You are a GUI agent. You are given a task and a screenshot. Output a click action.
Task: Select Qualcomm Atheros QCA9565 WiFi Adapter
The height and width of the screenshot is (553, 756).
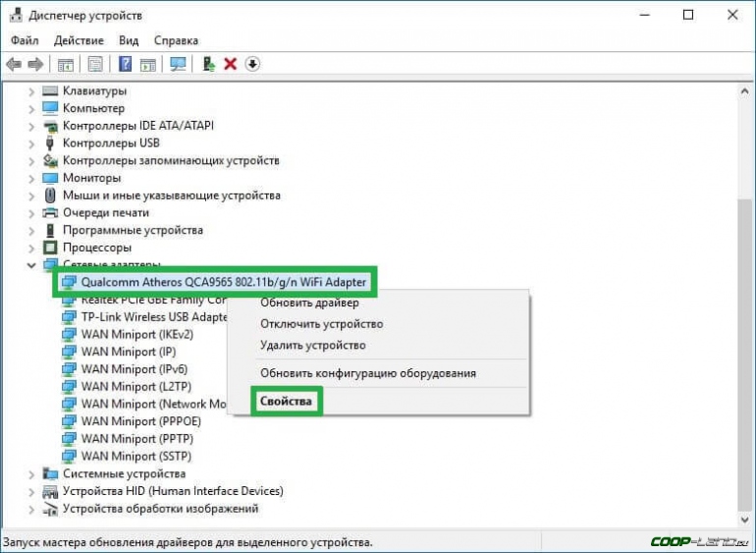coord(223,282)
